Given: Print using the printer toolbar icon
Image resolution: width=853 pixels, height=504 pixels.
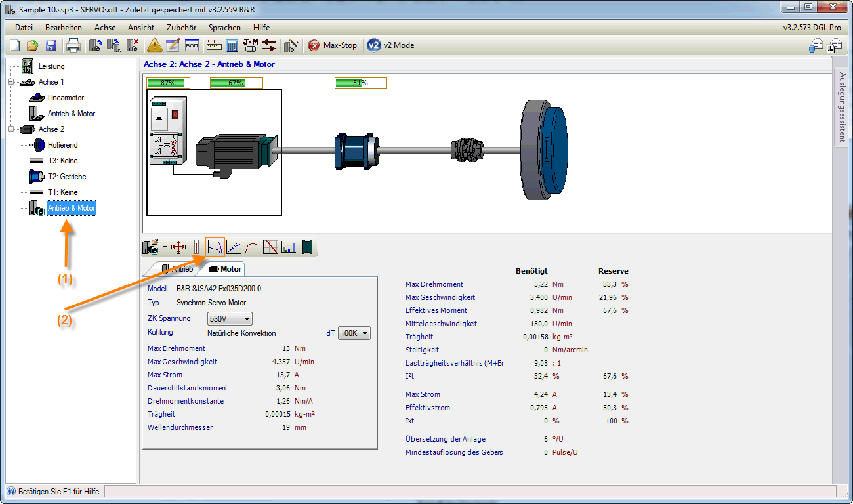Looking at the screenshot, I should click(x=73, y=45).
